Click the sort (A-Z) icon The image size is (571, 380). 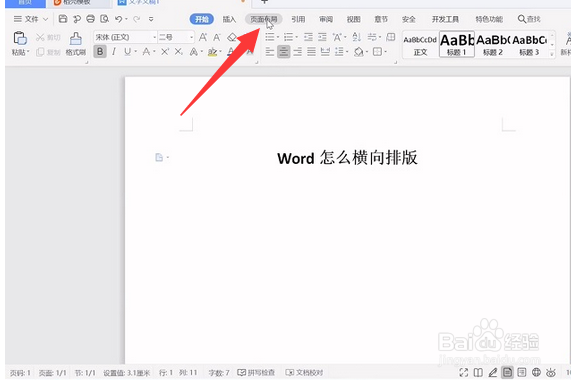357,37
